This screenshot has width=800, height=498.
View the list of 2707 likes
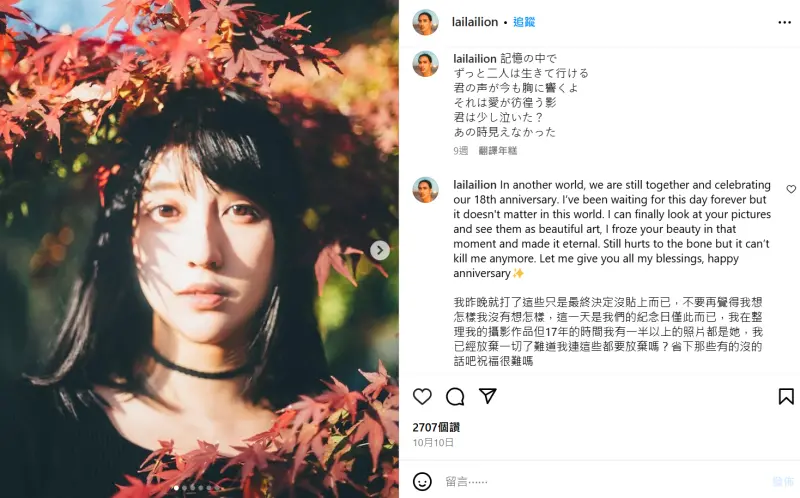click(x=436, y=427)
